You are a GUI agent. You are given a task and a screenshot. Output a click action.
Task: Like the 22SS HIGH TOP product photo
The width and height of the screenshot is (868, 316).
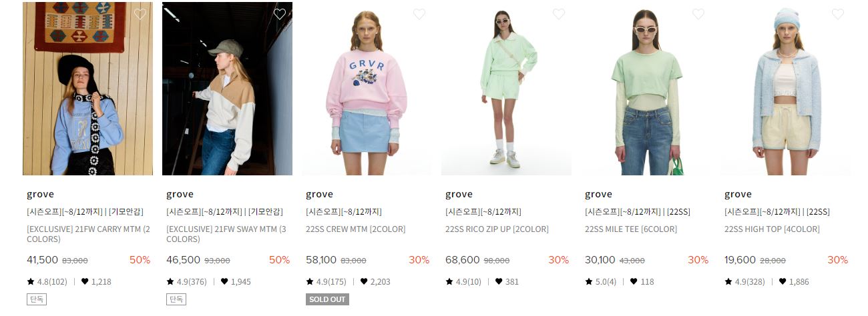click(x=838, y=14)
